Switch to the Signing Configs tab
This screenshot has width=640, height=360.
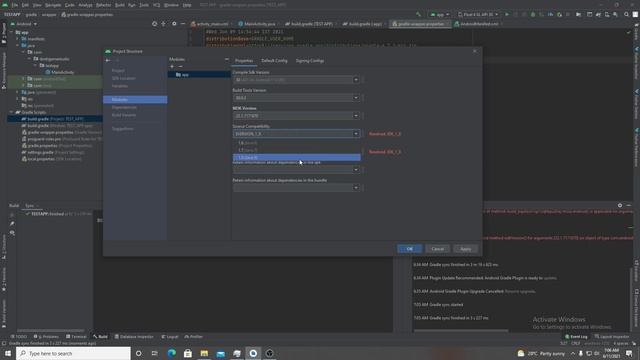[310, 60]
